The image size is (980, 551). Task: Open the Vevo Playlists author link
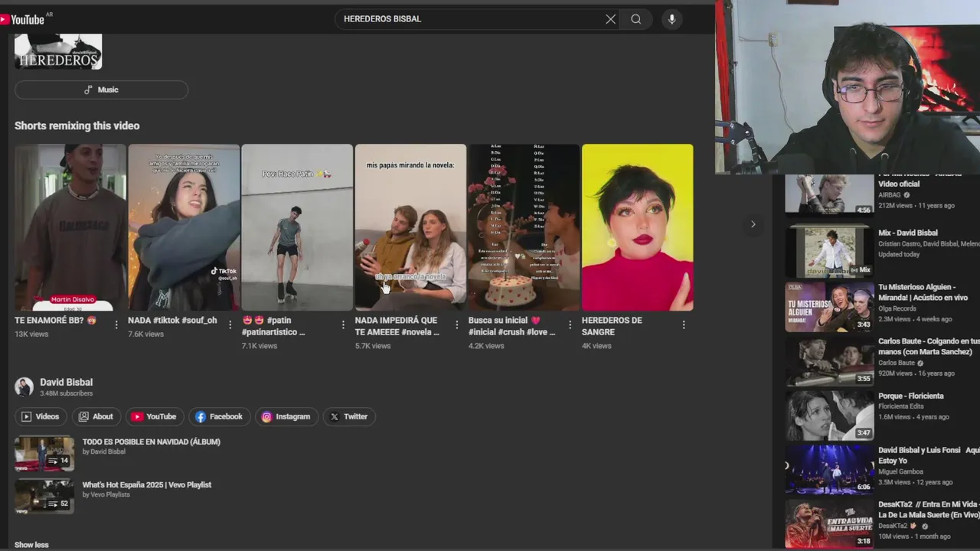106,494
